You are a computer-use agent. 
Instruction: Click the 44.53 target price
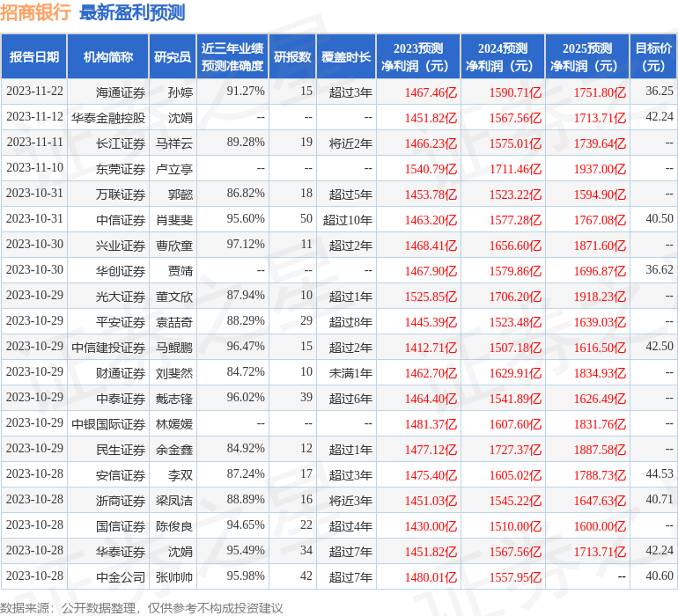(660, 473)
